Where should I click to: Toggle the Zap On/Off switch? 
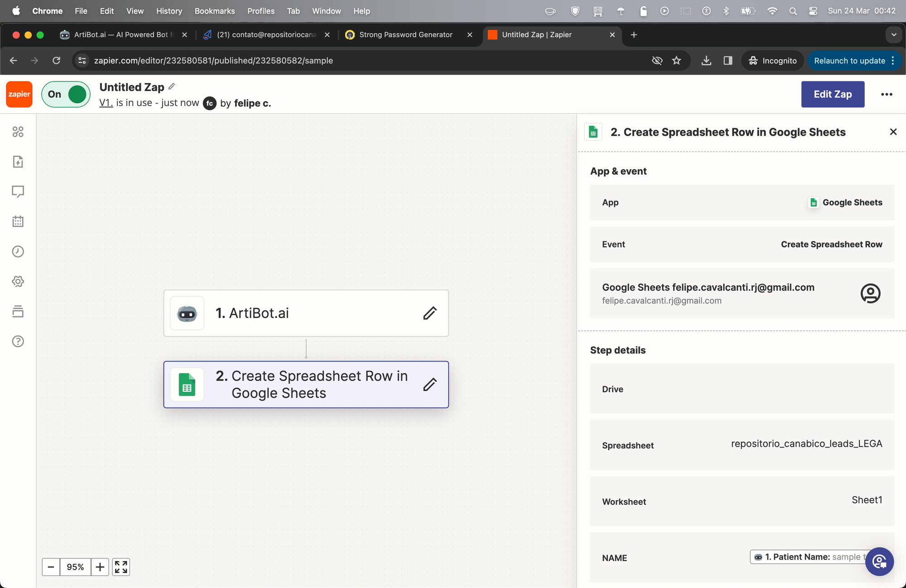point(66,94)
